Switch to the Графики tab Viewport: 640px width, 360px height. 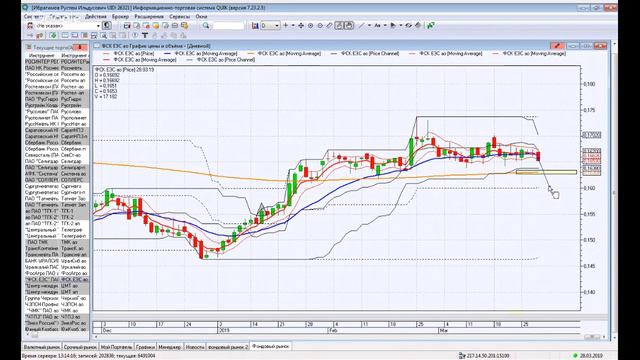click(145, 347)
